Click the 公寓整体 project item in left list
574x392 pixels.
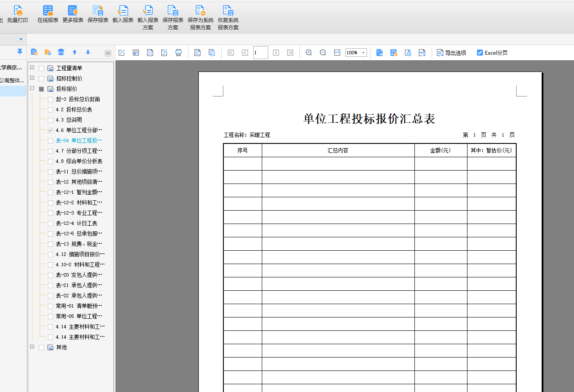point(13,80)
